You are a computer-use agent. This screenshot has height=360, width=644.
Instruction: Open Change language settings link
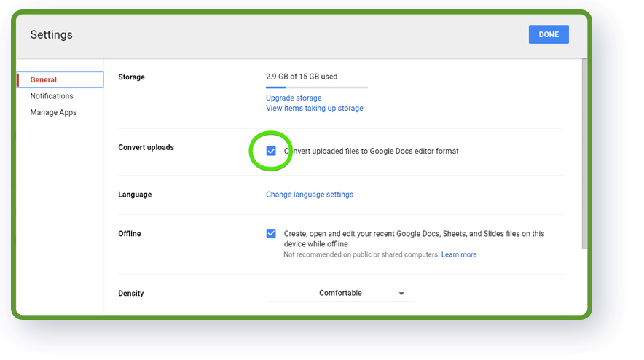(310, 195)
